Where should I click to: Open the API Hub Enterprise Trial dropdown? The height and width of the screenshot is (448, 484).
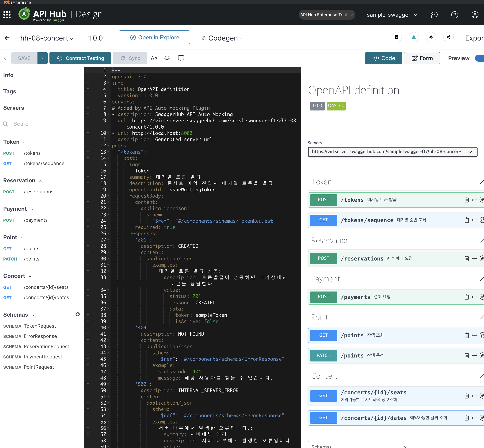pyautogui.click(x=327, y=15)
